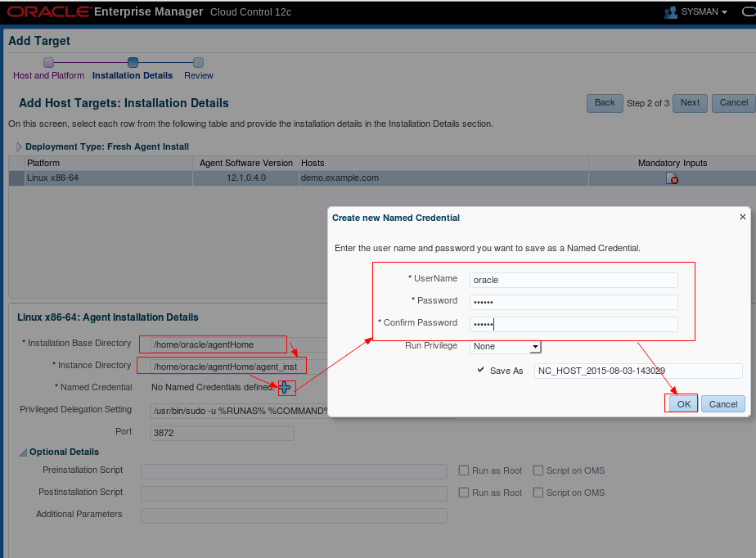Expand Deployment Type: Fresh Agent Install

click(19, 146)
